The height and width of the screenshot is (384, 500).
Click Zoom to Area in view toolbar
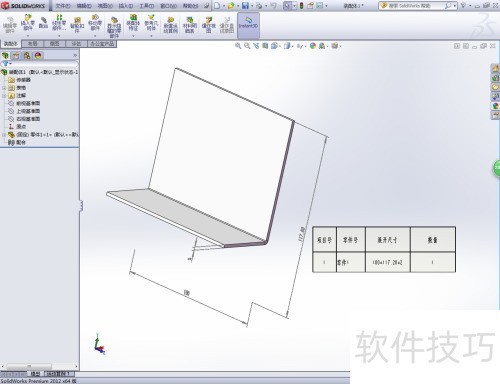tap(247, 46)
